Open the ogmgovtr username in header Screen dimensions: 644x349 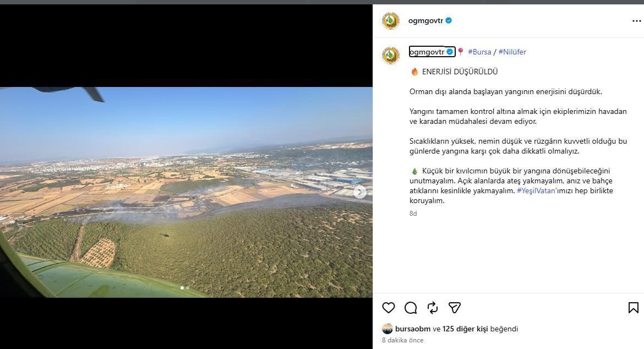(x=426, y=20)
